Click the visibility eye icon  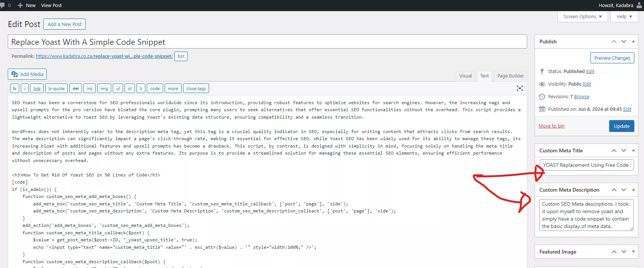pos(542,84)
